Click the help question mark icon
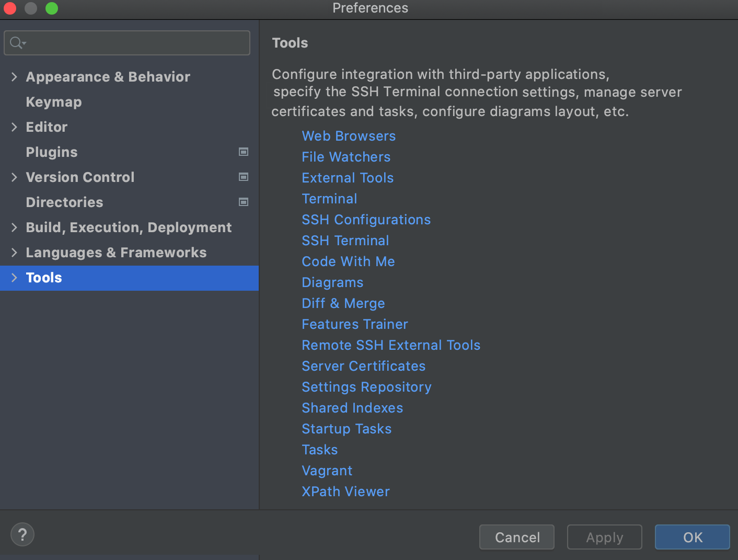This screenshot has width=738, height=560. click(22, 534)
